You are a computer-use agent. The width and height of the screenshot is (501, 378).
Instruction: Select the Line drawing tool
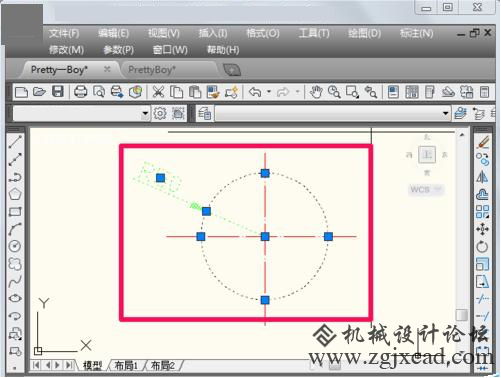[x=15, y=142]
